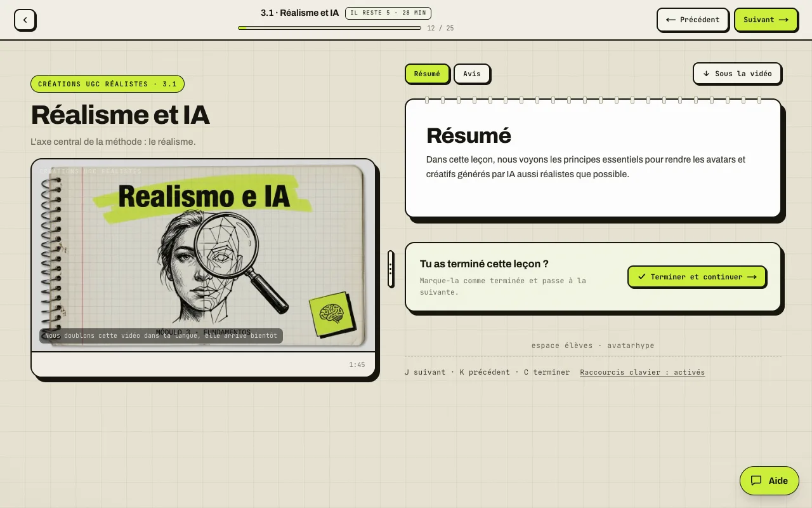Select the Résumé tab

427,74
